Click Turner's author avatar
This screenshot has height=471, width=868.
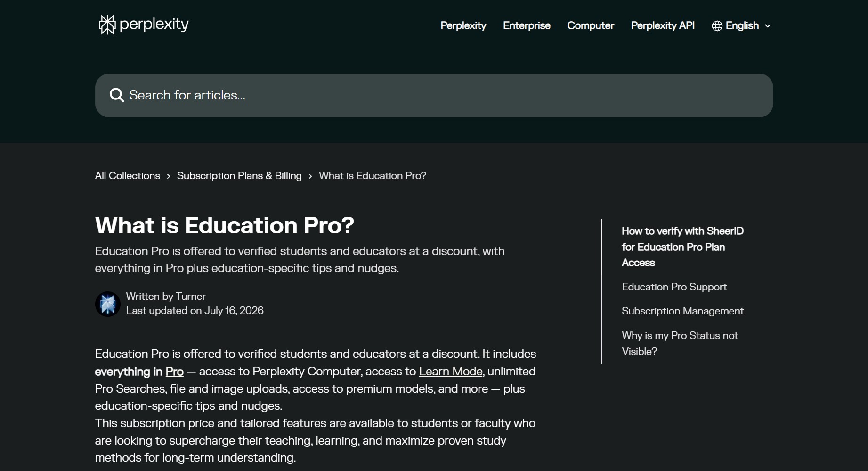click(x=108, y=304)
